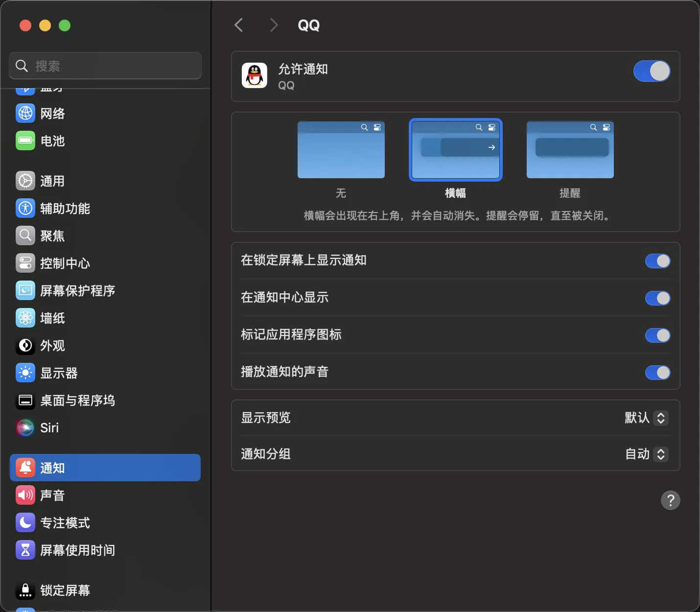Viewport: 700px width, 612px height.
Task: Disable the 允许通知 toggle for QQ
Action: 652,71
